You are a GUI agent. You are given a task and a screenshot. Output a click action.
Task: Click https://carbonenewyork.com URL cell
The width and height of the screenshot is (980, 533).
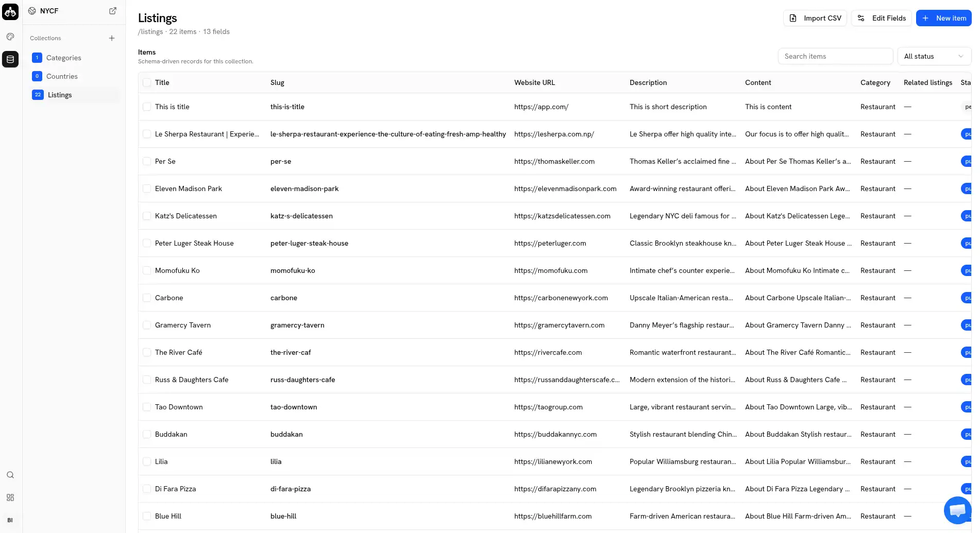coord(561,298)
